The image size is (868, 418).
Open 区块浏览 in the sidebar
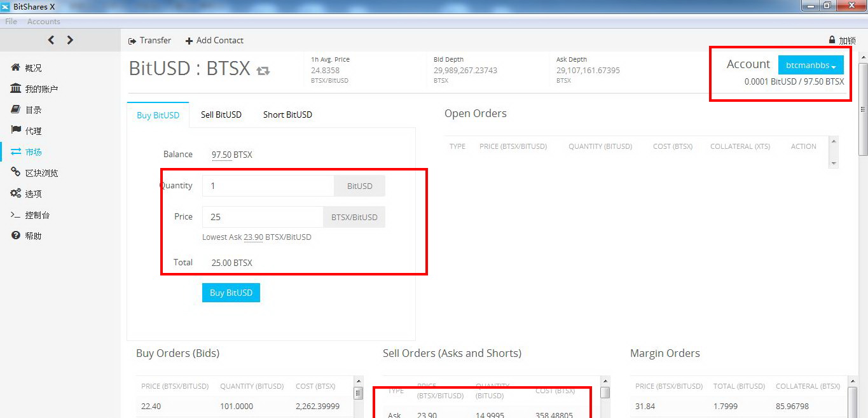(x=41, y=173)
